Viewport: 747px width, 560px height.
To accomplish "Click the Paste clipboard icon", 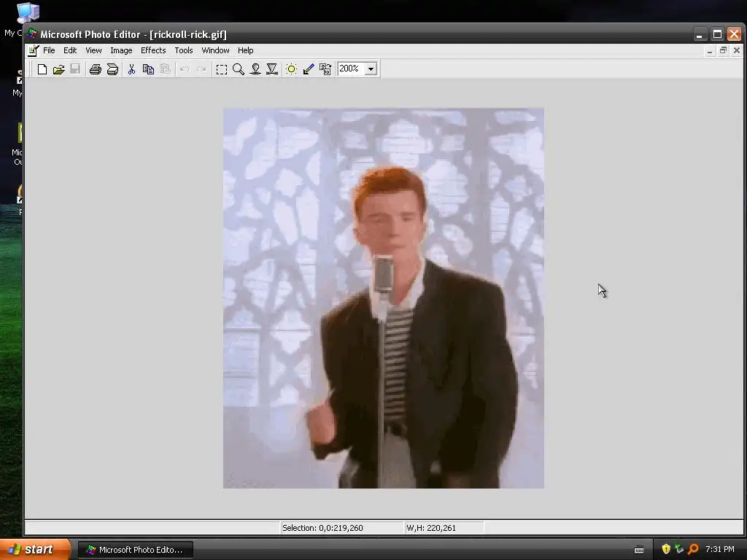I will click(165, 69).
